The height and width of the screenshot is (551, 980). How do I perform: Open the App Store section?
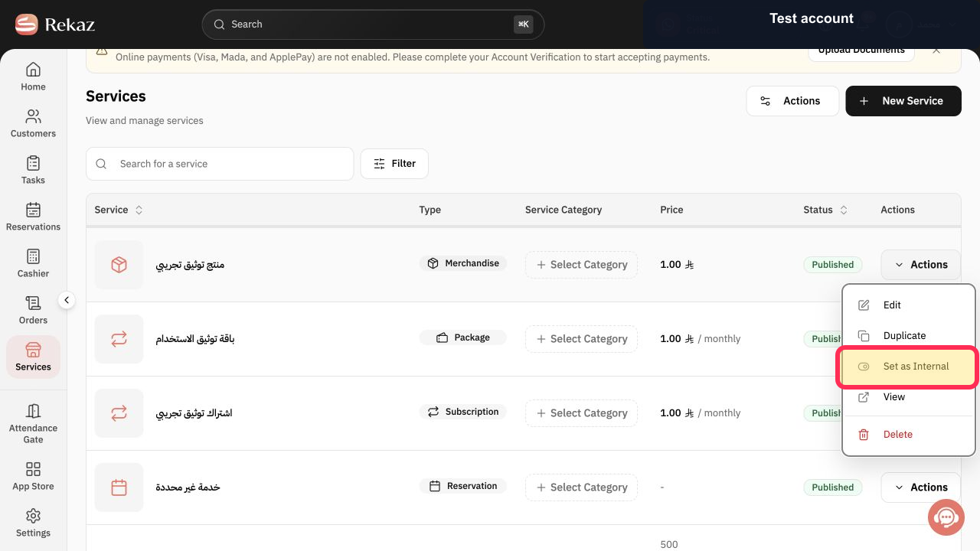point(33,475)
